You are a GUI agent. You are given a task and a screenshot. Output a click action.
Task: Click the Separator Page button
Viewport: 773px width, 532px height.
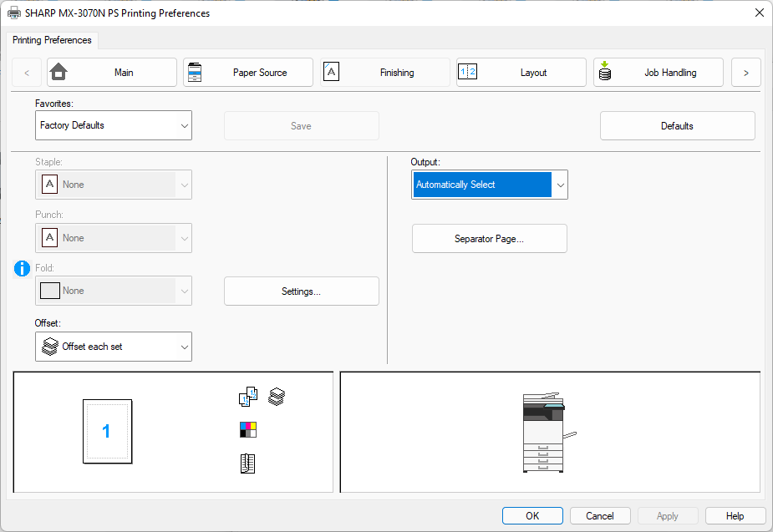click(x=490, y=239)
